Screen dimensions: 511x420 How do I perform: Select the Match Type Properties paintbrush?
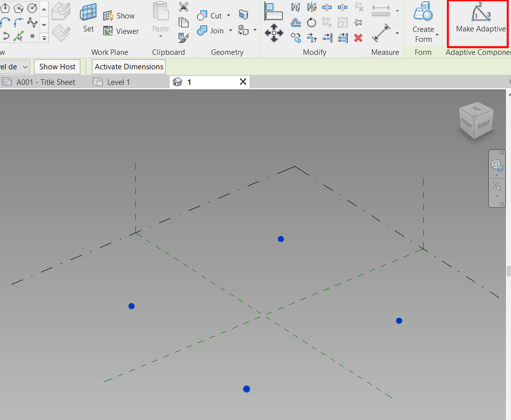(184, 38)
